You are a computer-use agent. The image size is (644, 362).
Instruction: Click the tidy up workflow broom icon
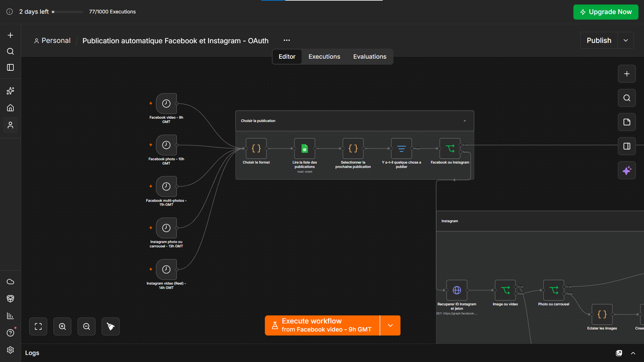(x=111, y=326)
